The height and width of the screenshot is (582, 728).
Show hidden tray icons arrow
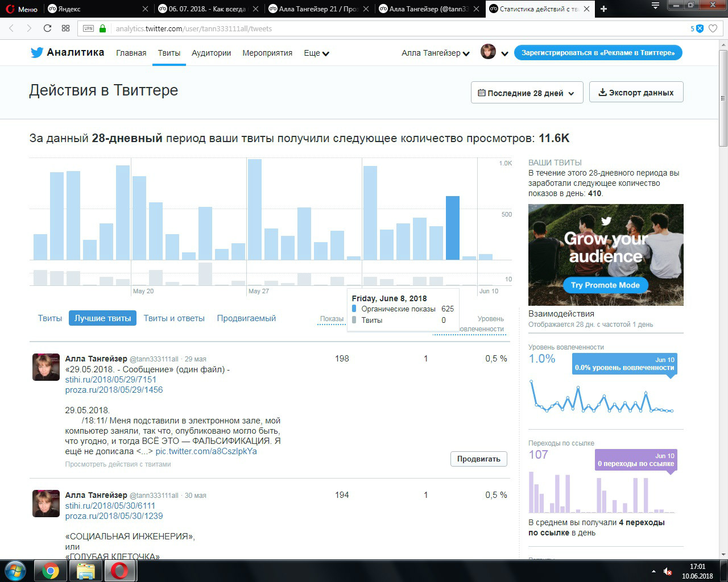click(652, 571)
